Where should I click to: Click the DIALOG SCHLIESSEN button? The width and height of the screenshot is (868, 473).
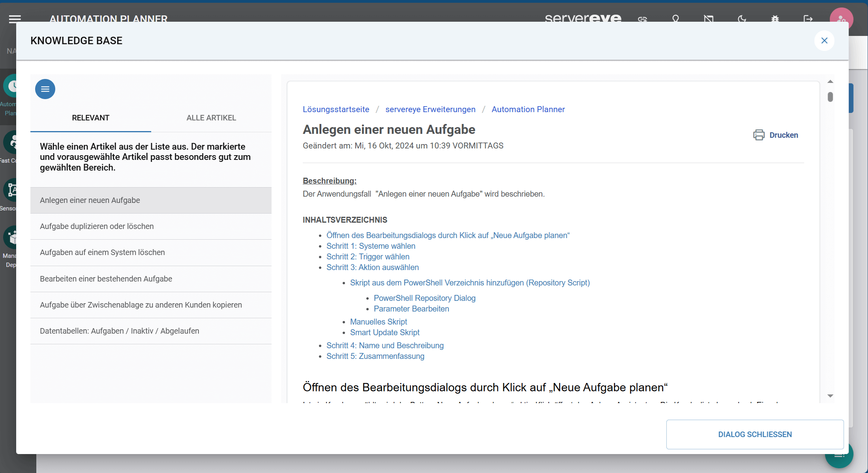(755, 434)
